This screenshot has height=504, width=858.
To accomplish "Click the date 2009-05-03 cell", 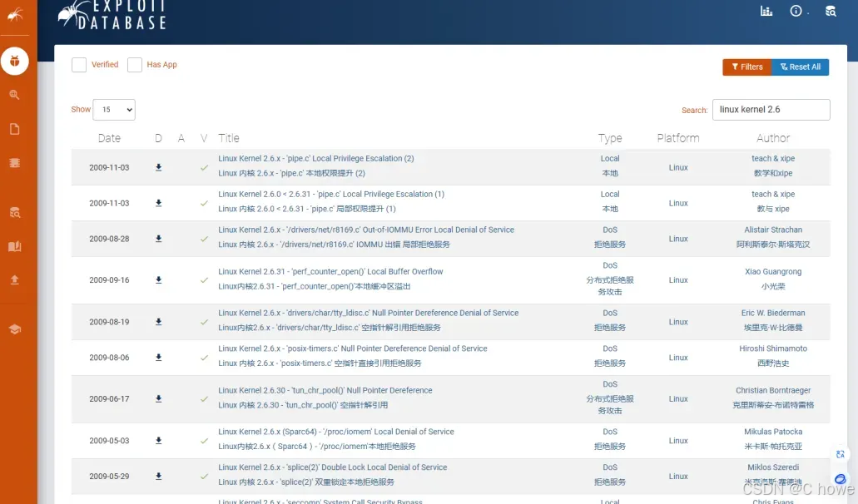I will point(109,441).
